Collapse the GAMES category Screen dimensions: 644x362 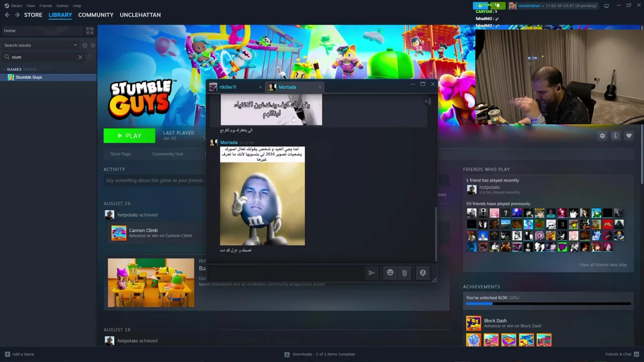tap(4, 69)
